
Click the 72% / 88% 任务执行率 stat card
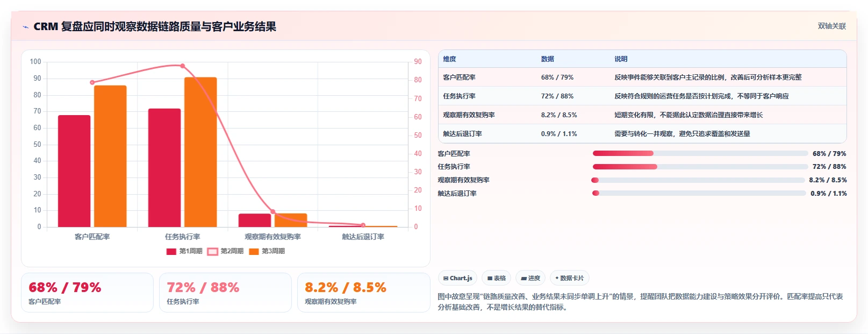click(225, 293)
